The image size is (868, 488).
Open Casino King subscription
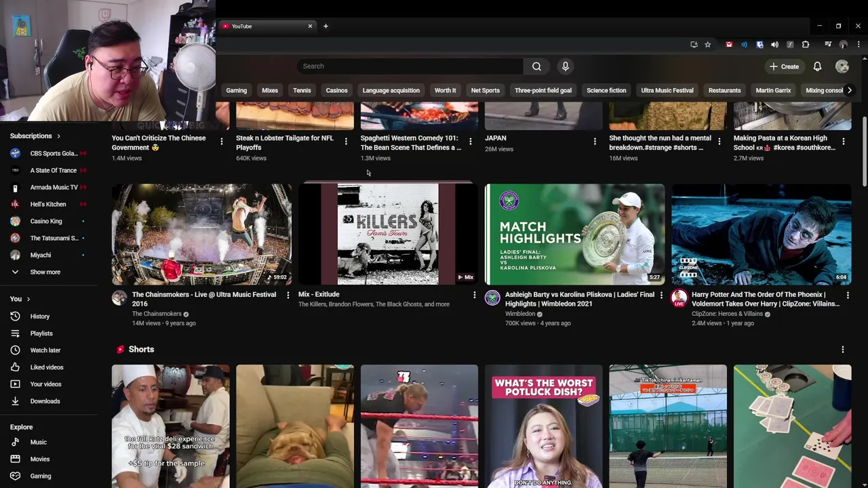[x=47, y=221]
